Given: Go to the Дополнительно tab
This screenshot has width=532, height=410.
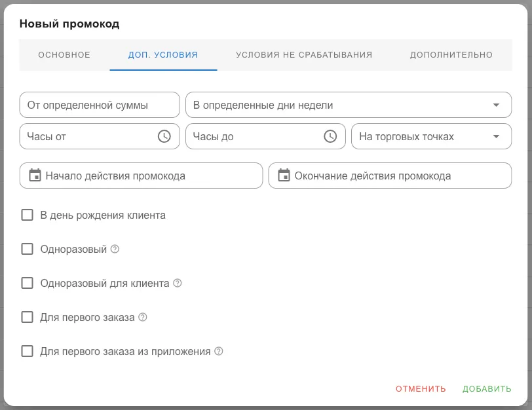Looking at the screenshot, I should 451,55.
